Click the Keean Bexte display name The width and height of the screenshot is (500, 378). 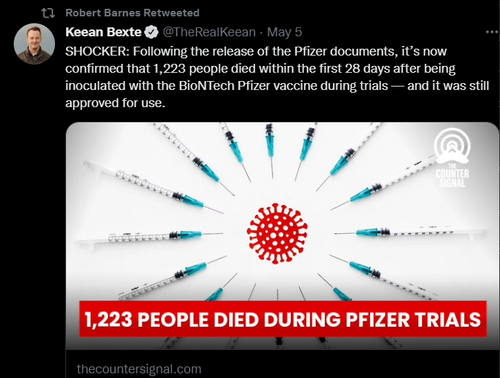(x=103, y=32)
